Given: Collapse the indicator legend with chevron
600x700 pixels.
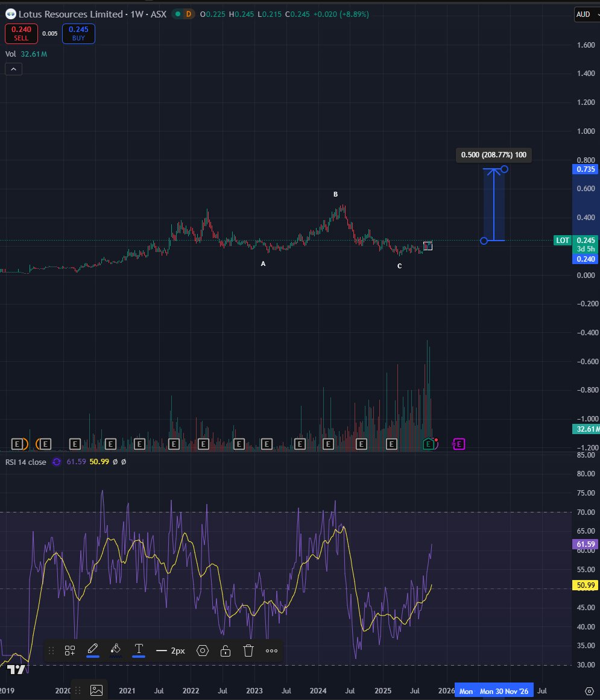Looking at the screenshot, I should (x=13, y=69).
